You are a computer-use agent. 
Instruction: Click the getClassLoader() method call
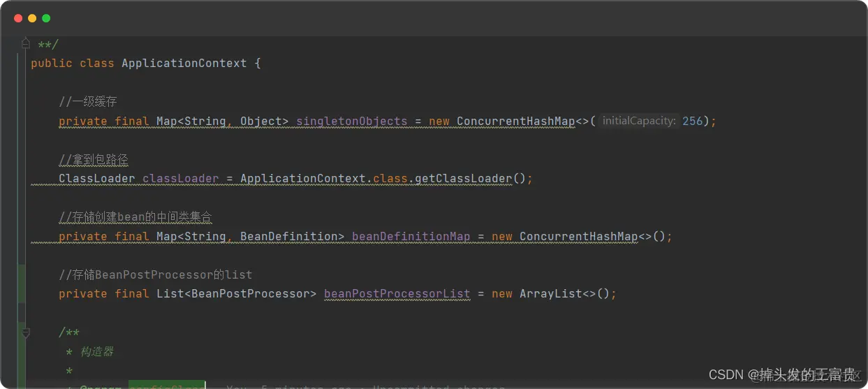point(469,178)
